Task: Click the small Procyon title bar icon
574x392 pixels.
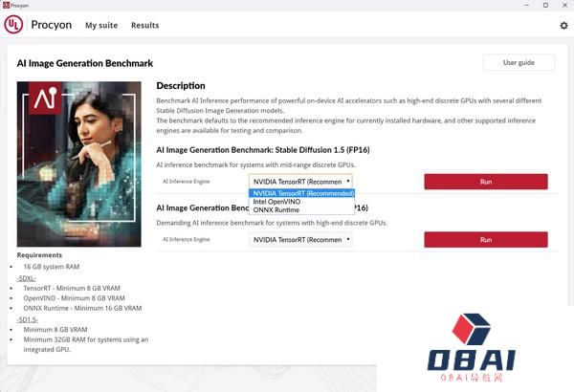Action: pos(6,5)
